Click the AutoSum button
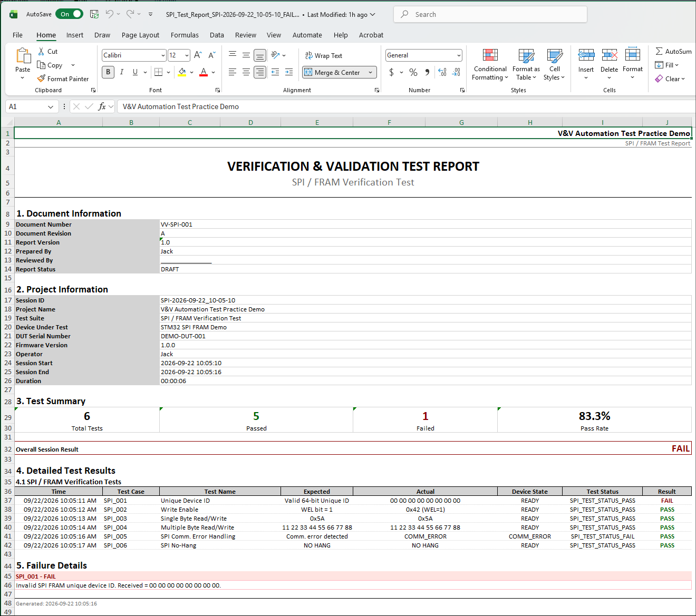The height and width of the screenshot is (616, 696). point(673,51)
